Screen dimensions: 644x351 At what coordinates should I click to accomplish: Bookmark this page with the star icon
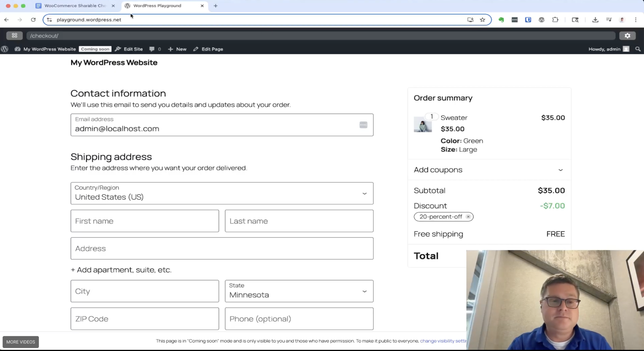pyautogui.click(x=482, y=20)
